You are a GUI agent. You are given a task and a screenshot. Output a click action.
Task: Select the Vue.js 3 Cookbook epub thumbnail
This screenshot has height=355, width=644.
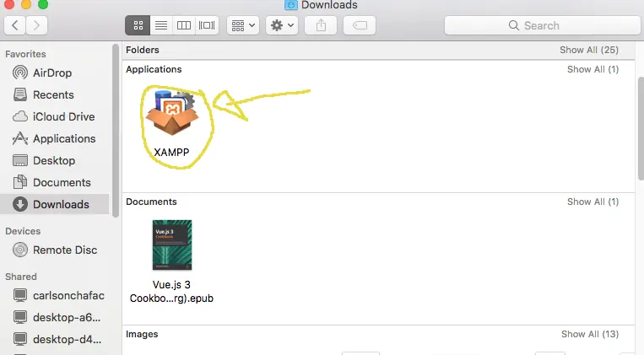tap(171, 245)
